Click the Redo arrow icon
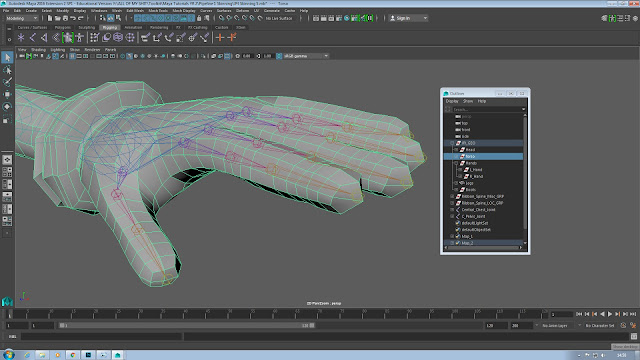 pyautogui.click(x=81, y=18)
